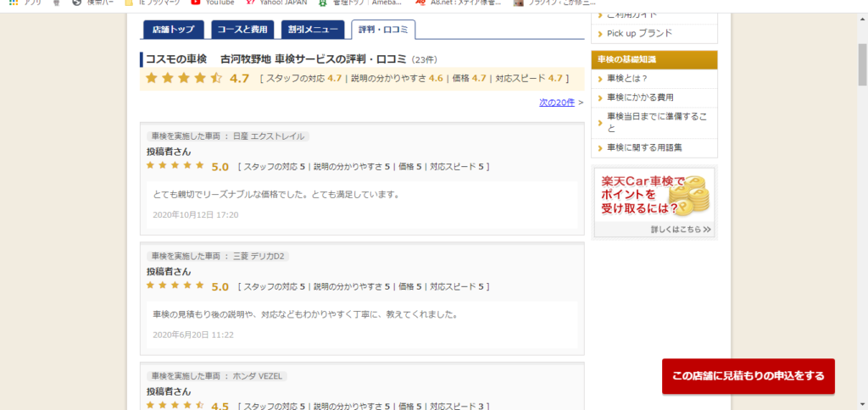This screenshot has width=868, height=410.
Task: Open the 店舗トップ tab
Action: click(173, 30)
